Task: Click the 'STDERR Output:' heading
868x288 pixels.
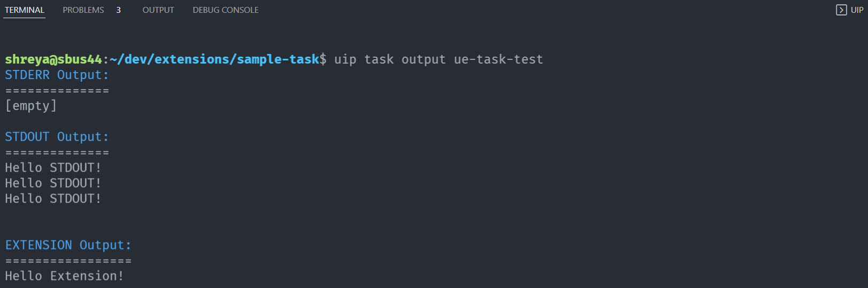Action: pos(57,75)
